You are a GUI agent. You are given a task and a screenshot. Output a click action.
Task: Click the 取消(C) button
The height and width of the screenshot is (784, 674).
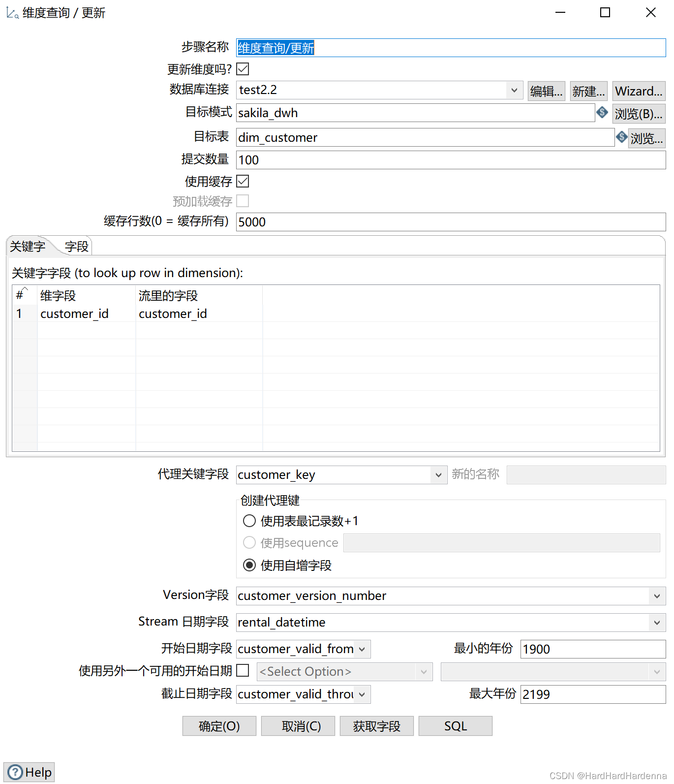pyautogui.click(x=298, y=726)
